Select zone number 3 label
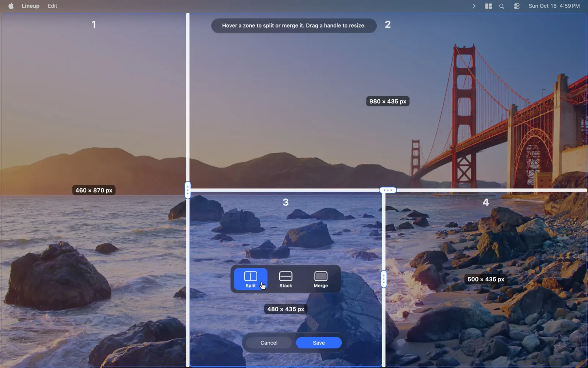The width and height of the screenshot is (588, 368). (x=286, y=202)
